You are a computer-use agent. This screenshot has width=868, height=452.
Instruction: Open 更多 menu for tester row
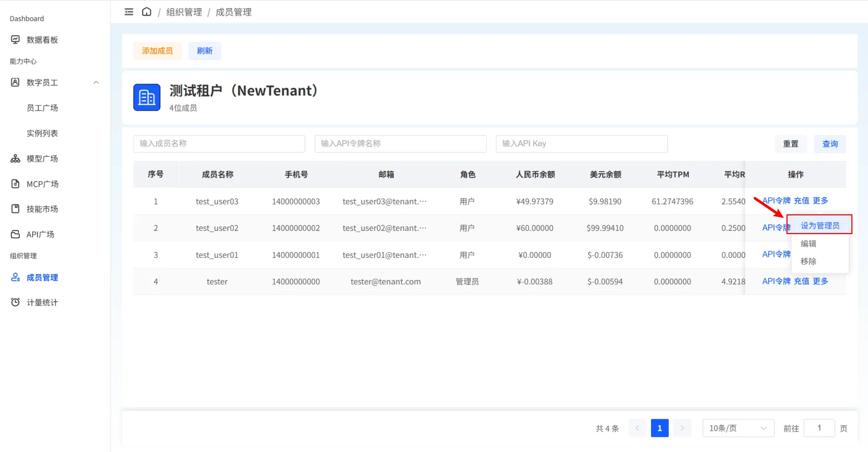(x=820, y=281)
